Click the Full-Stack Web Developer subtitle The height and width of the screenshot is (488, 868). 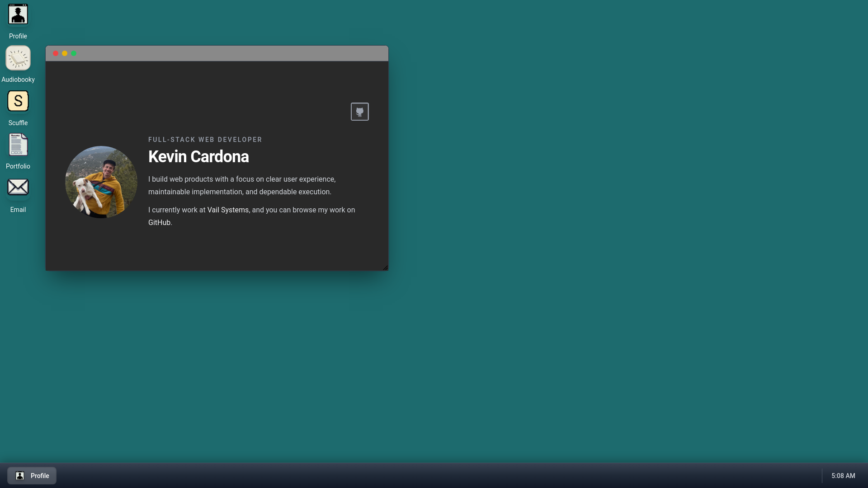click(205, 140)
